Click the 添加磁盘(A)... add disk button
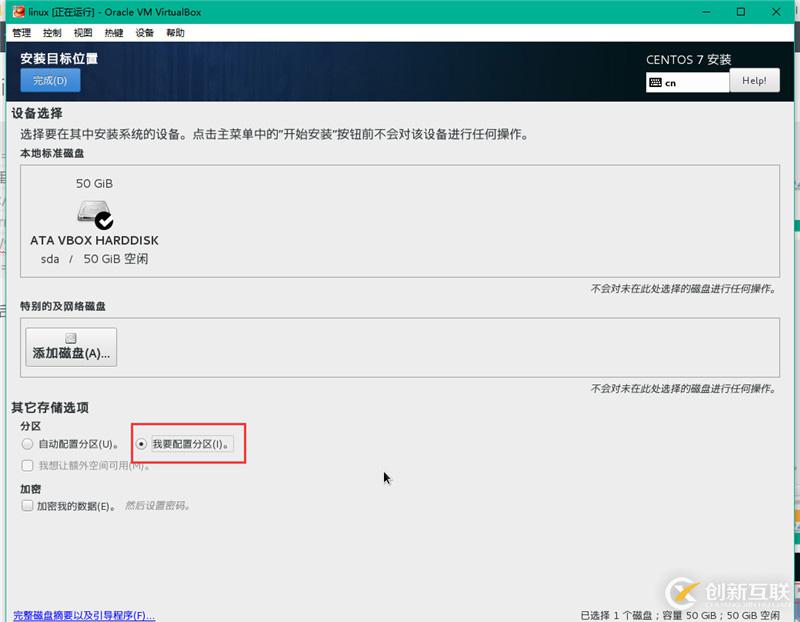 [x=71, y=347]
